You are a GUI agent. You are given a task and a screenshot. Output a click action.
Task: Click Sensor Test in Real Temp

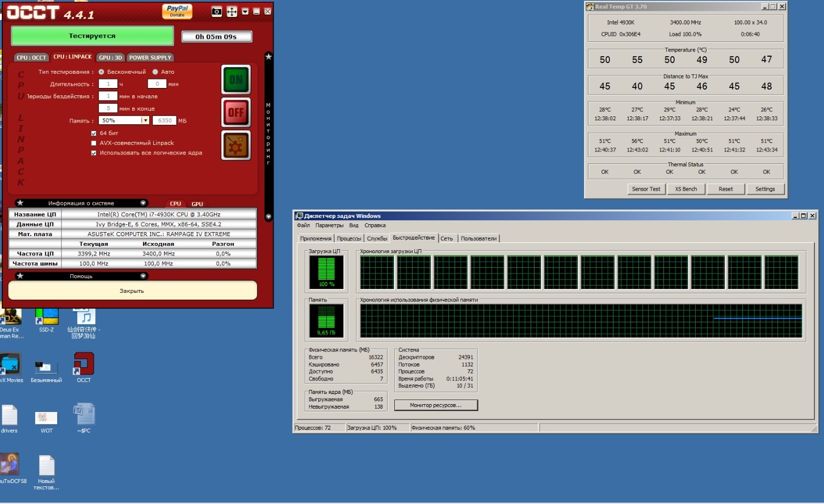tap(646, 189)
